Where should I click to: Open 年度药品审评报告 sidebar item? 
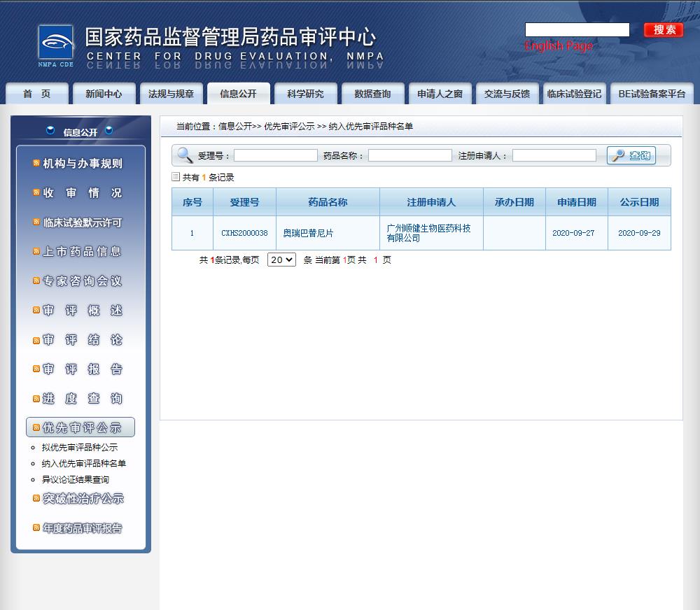point(82,528)
